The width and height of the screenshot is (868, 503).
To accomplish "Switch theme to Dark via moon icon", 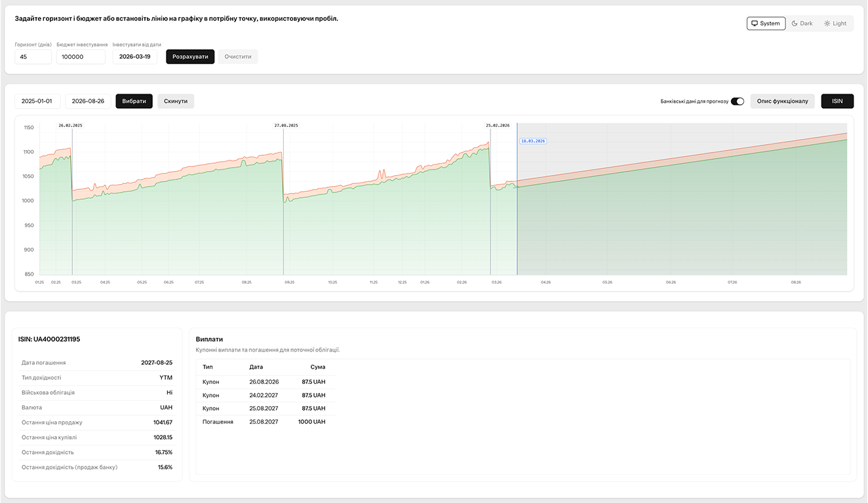I will [801, 23].
